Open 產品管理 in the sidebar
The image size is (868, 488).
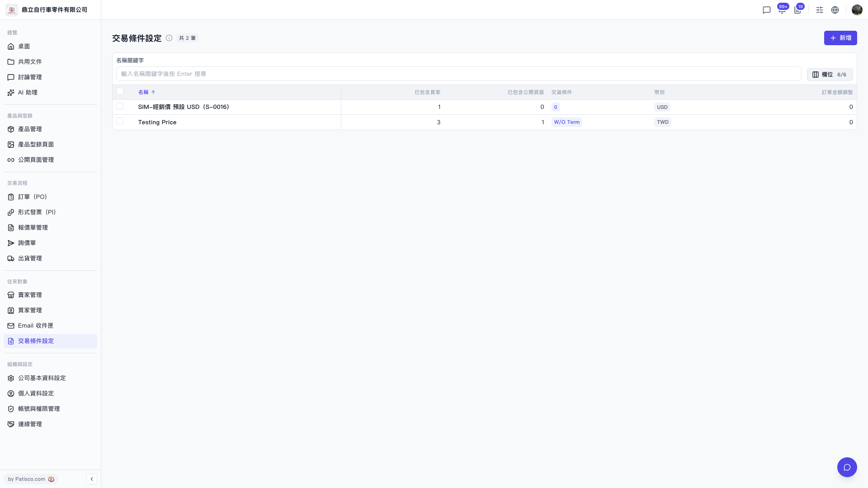[50, 129]
